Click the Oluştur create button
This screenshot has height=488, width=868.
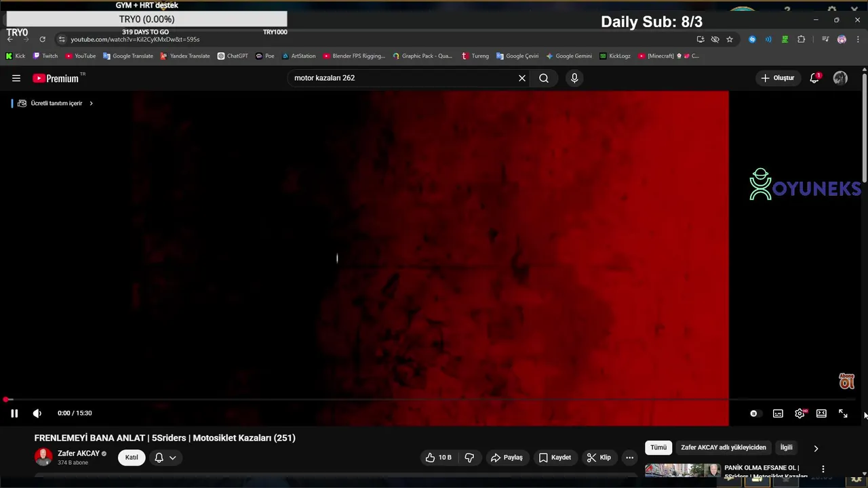[777, 78]
